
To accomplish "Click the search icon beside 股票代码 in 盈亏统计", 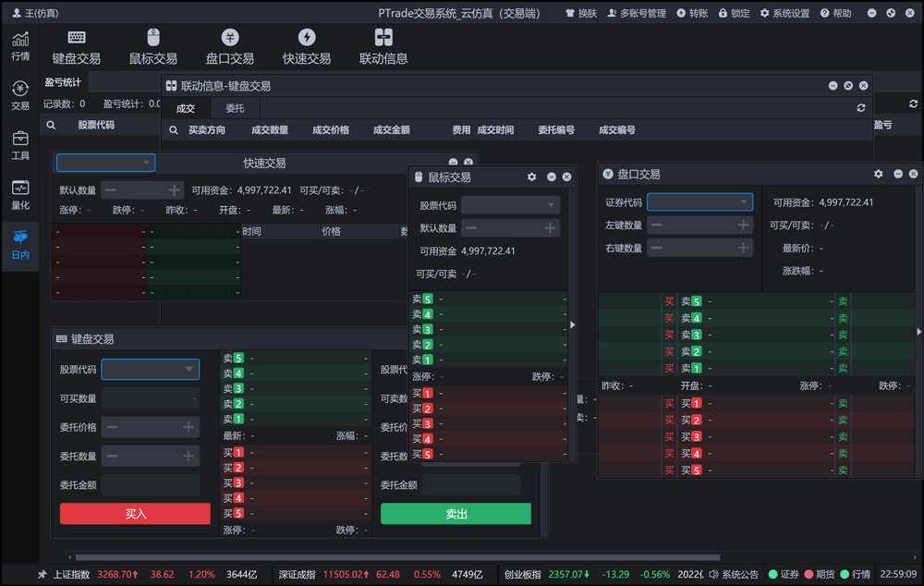I will (51, 125).
